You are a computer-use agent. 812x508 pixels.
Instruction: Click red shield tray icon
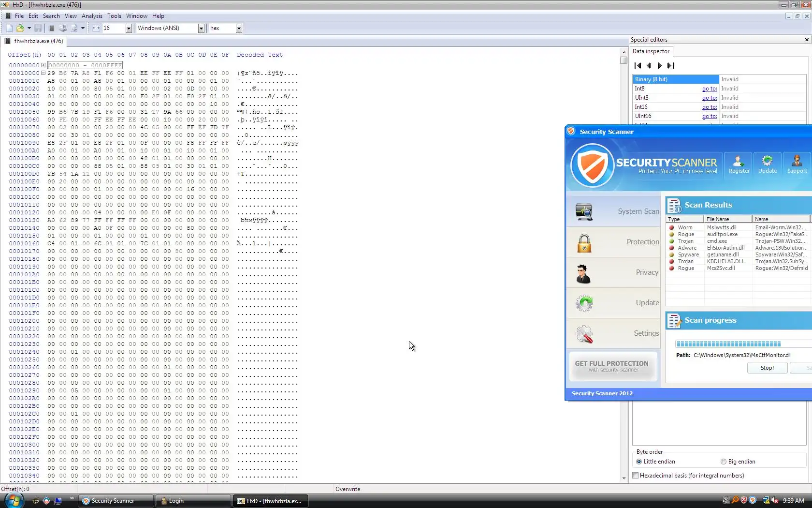pyautogui.click(x=744, y=501)
